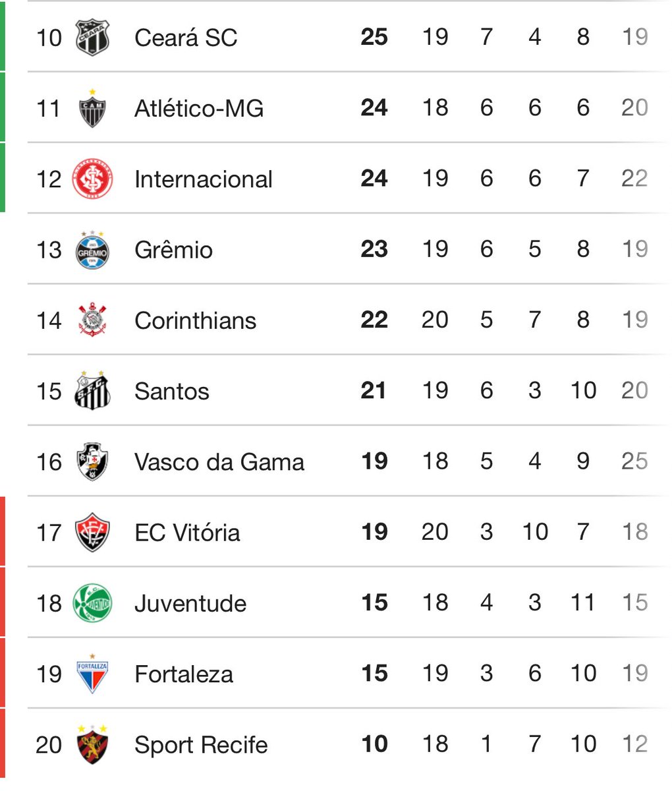Tap the Sport Recife team name

(x=201, y=745)
